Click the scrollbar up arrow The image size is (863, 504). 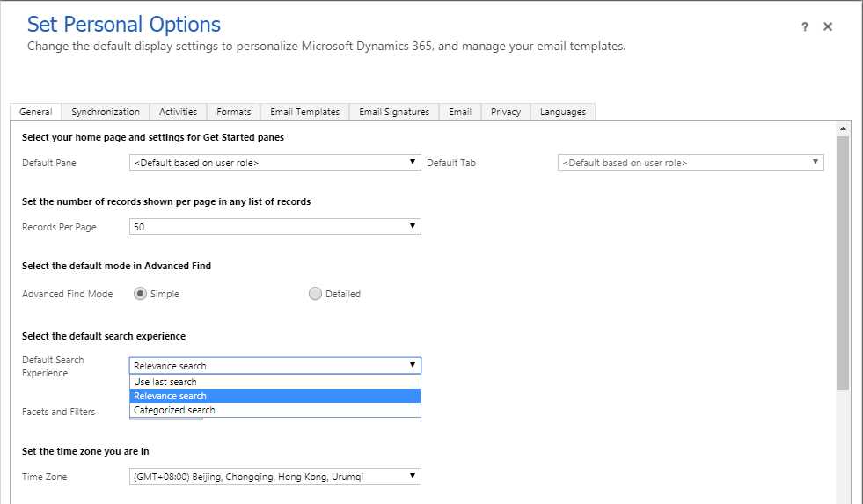(843, 128)
